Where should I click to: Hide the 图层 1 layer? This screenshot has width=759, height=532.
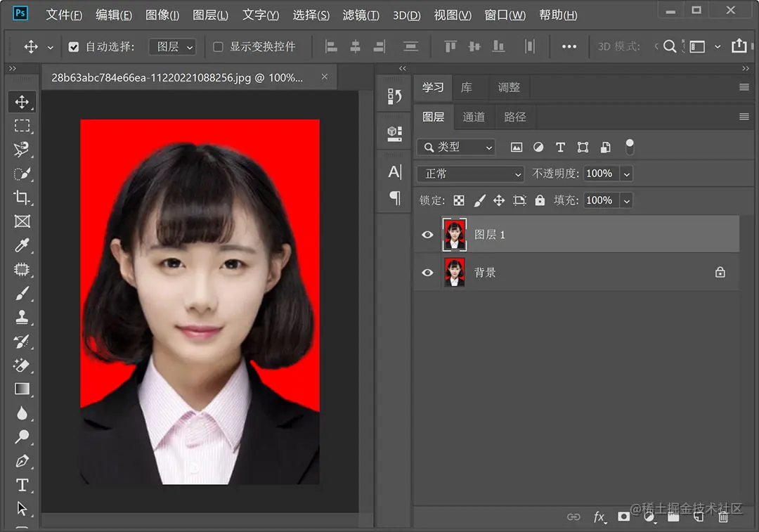point(427,235)
